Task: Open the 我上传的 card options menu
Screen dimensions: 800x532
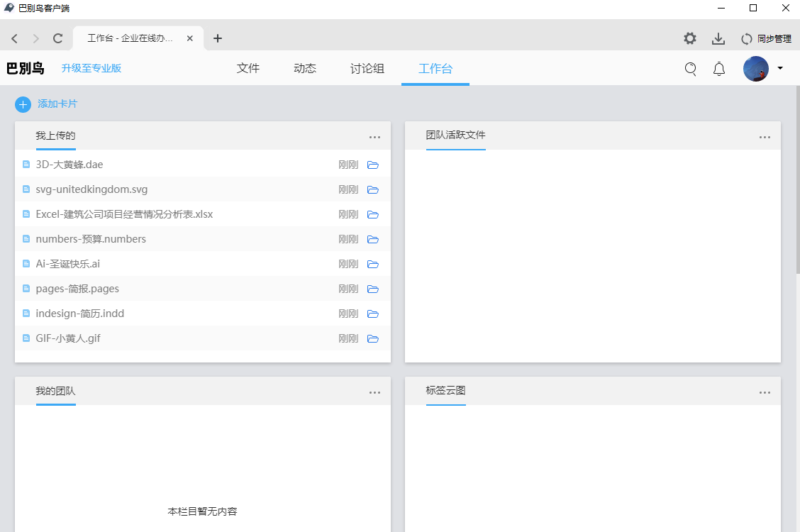Action: 374,138
